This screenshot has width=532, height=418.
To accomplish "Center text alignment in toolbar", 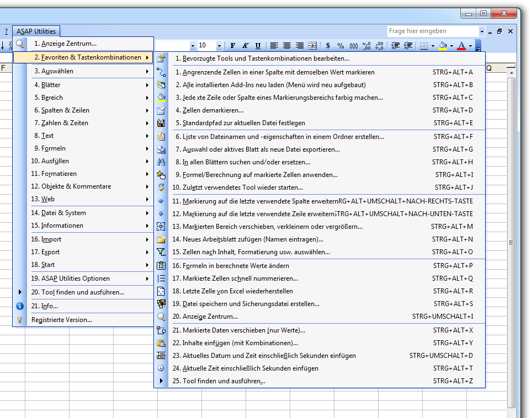I will (x=287, y=45).
